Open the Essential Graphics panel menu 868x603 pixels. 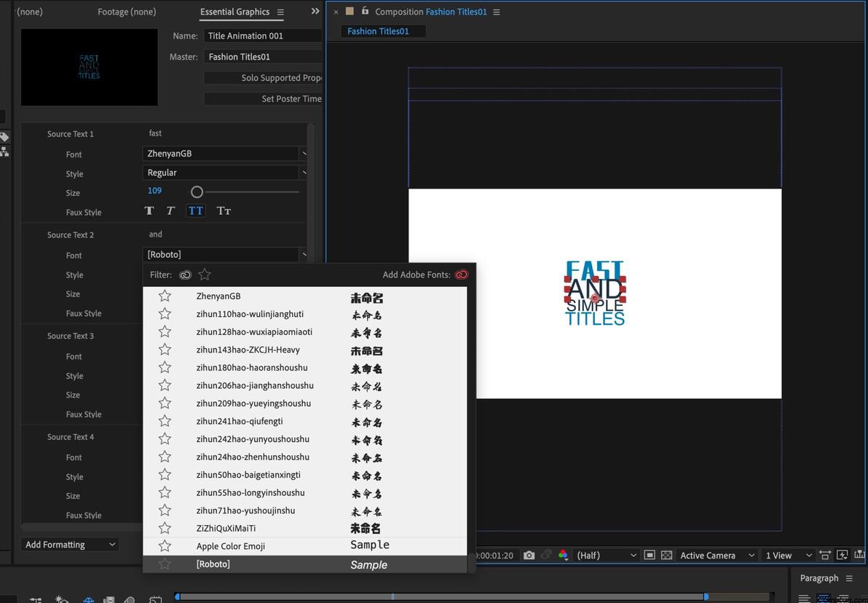click(x=280, y=12)
